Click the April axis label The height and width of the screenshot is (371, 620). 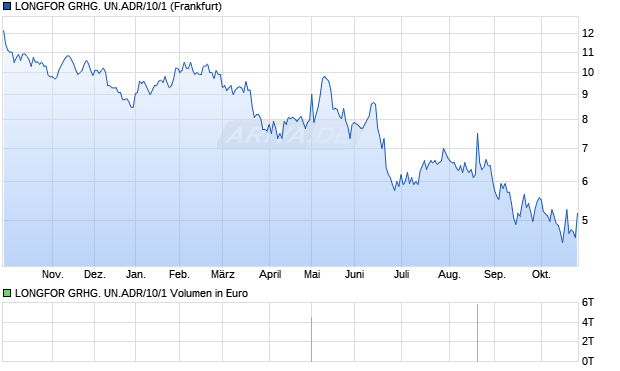[x=270, y=274]
